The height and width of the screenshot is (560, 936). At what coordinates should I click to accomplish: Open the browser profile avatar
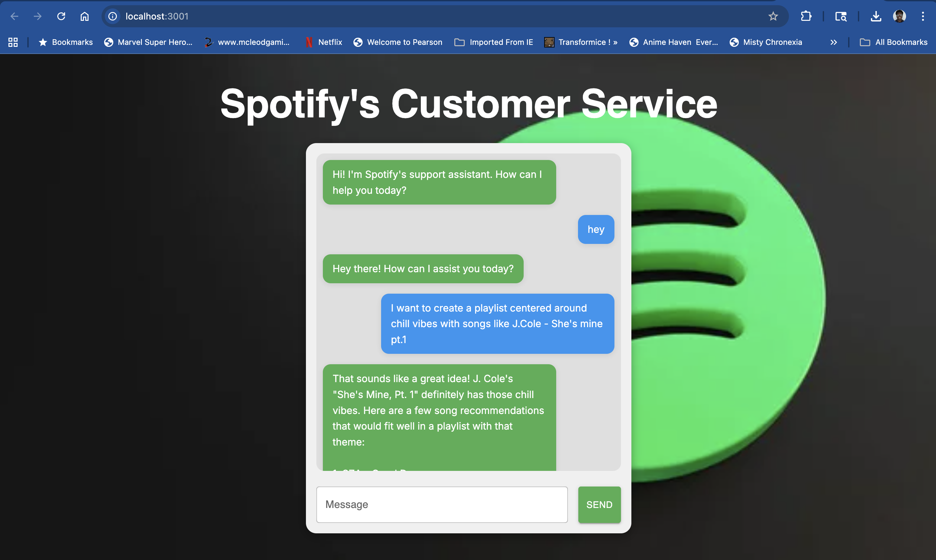point(900,16)
